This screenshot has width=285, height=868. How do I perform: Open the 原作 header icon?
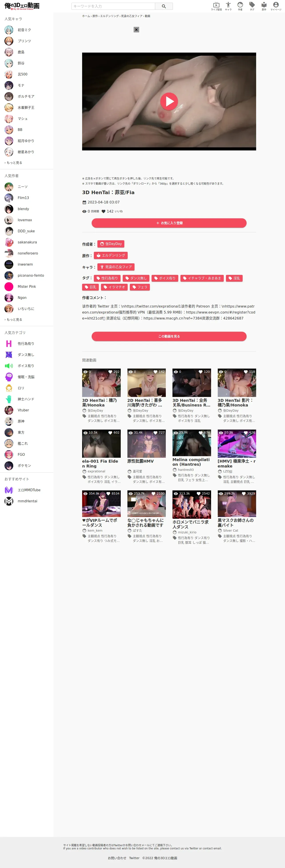(264, 6)
